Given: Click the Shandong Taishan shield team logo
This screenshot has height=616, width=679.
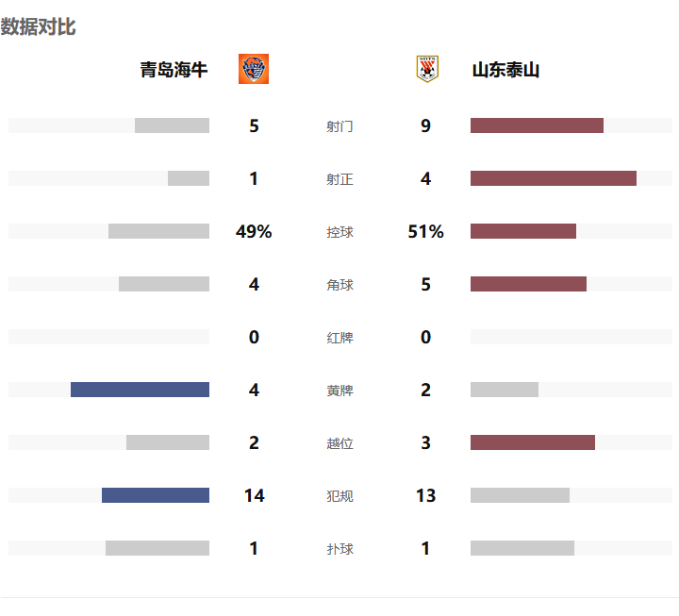Looking at the screenshot, I should [x=427, y=69].
